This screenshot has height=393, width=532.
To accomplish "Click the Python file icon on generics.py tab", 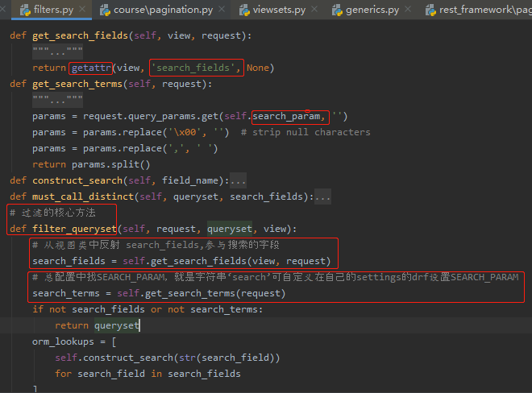I will pyautogui.click(x=337, y=10).
